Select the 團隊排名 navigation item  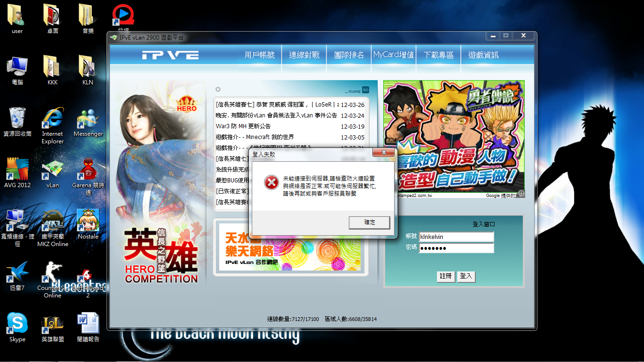(349, 55)
